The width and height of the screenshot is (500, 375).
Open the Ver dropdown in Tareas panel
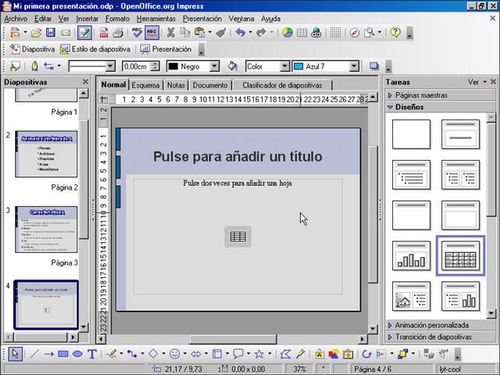477,82
